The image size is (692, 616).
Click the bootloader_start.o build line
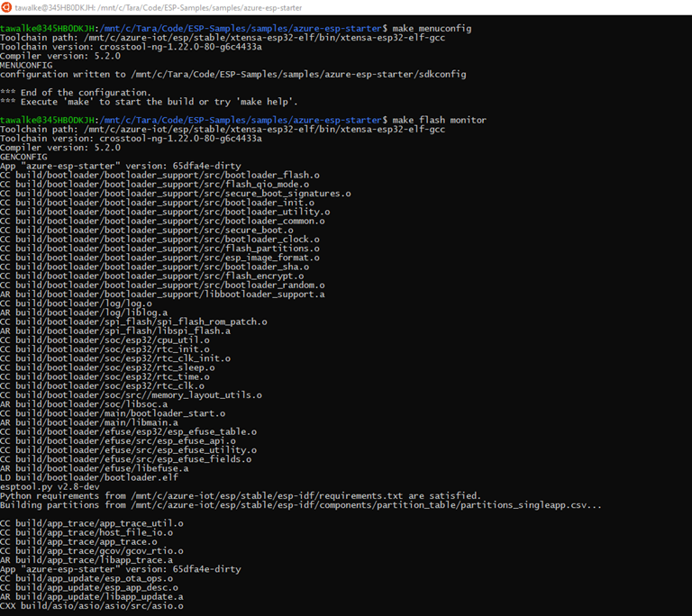(x=113, y=413)
